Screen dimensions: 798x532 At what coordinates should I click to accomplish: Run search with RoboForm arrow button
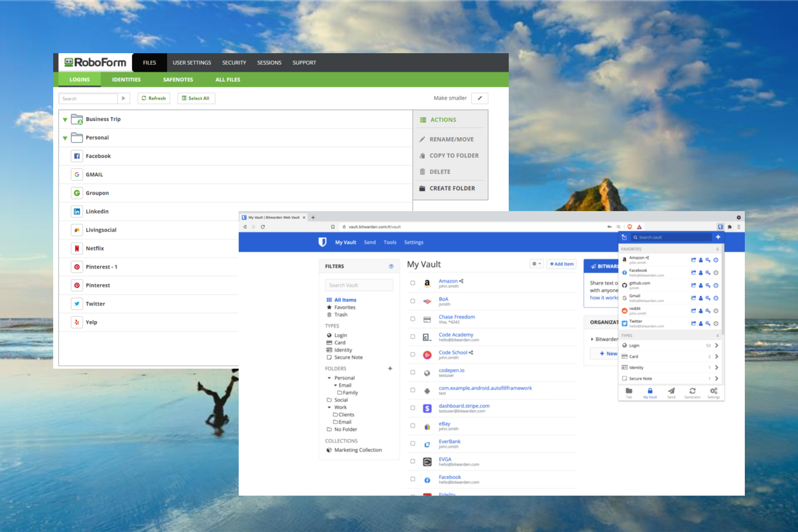click(123, 99)
